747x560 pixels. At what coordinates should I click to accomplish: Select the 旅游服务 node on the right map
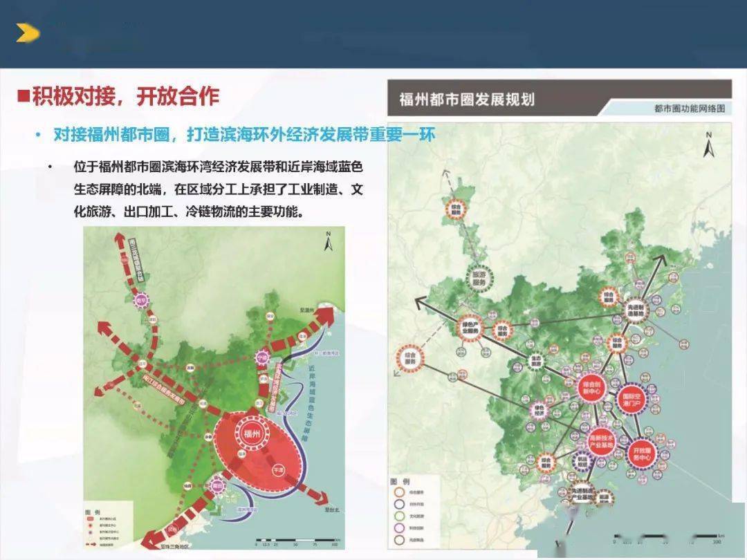coord(479,279)
